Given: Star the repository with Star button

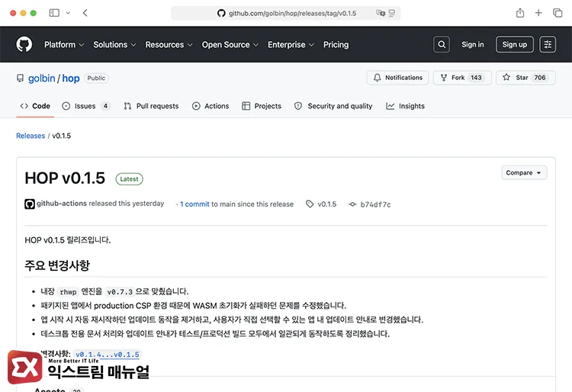Looking at the screenshot, I should point(525,78).
